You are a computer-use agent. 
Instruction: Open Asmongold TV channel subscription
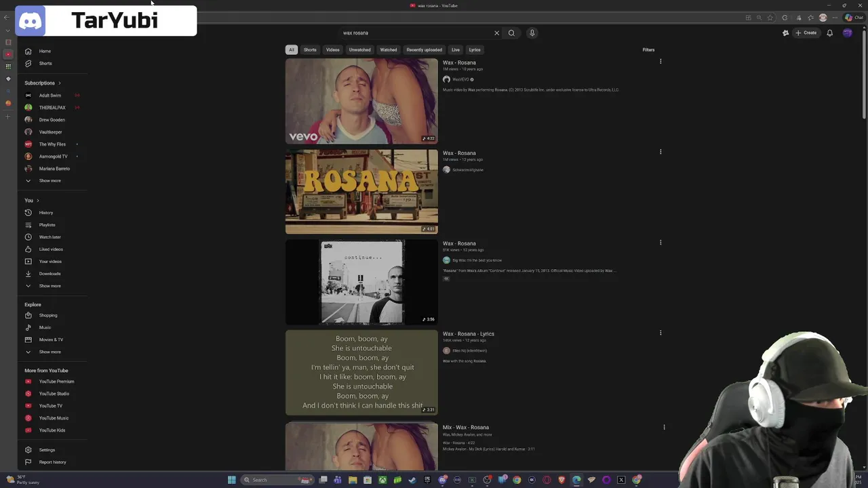pos(53,157)
